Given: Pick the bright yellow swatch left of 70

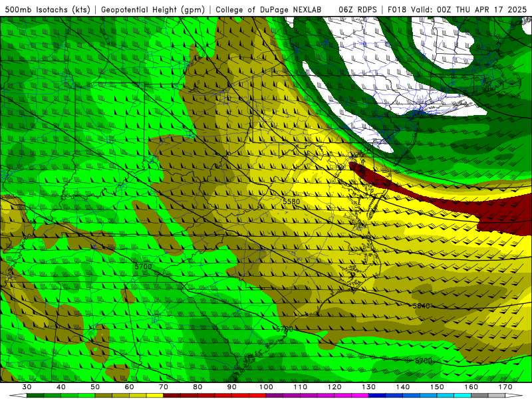Looking at the screenshot, I should click(155, 396).
